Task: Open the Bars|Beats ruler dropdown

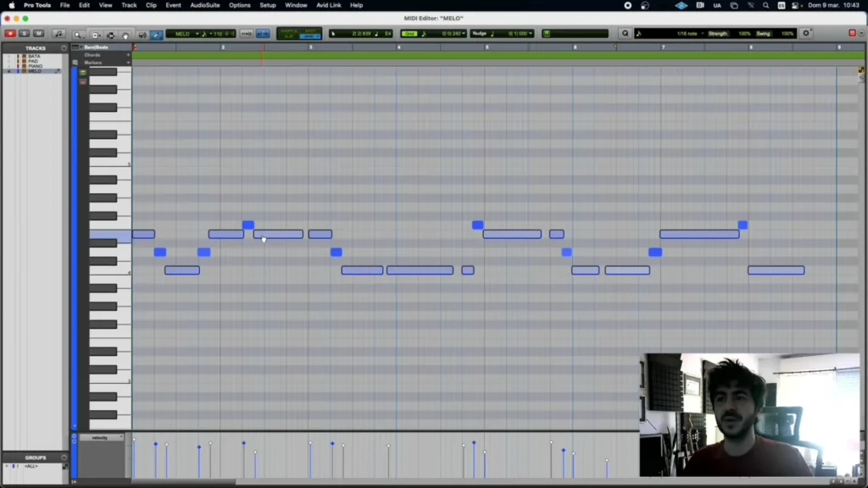Action: click(81, 47)
